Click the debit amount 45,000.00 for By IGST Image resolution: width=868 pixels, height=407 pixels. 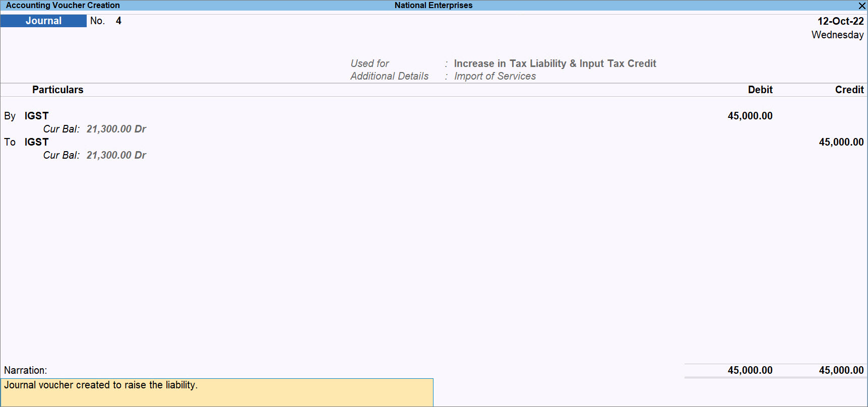750,116
